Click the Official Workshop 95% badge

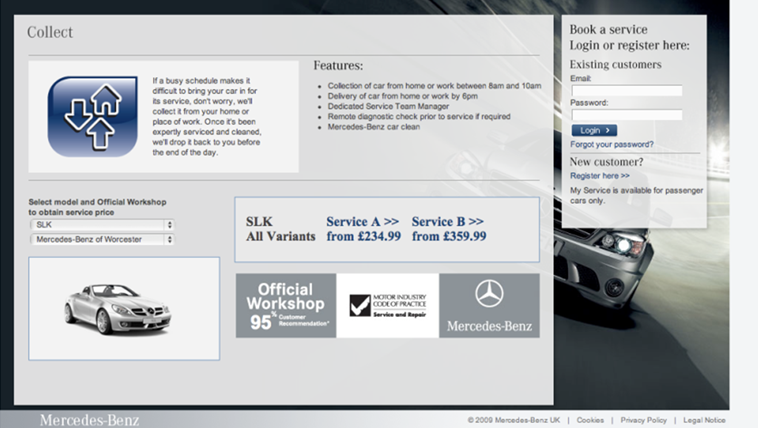click(286, 305)
